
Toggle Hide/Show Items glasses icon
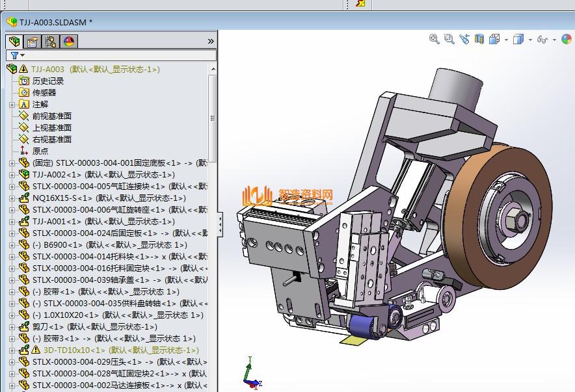click(541, 39)
